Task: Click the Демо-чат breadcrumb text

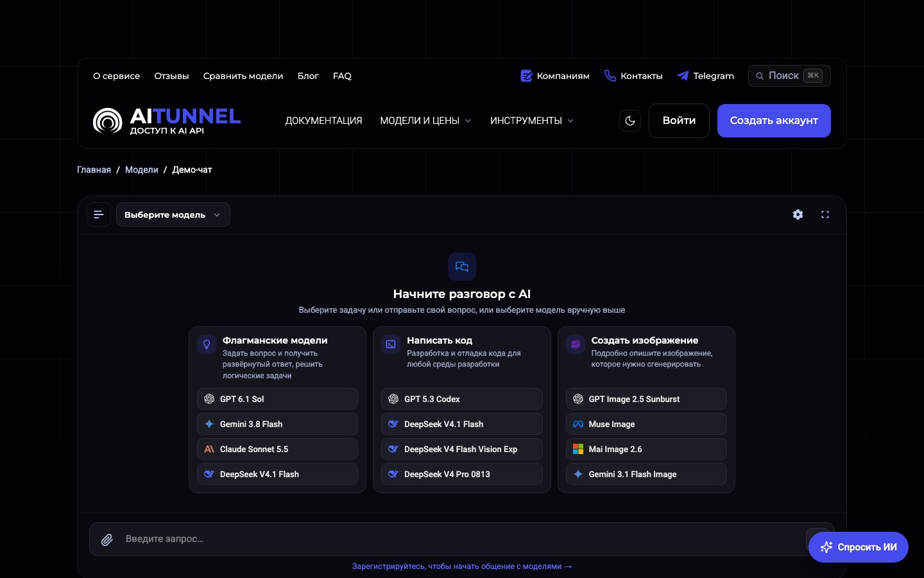Action: pos(192,170)
